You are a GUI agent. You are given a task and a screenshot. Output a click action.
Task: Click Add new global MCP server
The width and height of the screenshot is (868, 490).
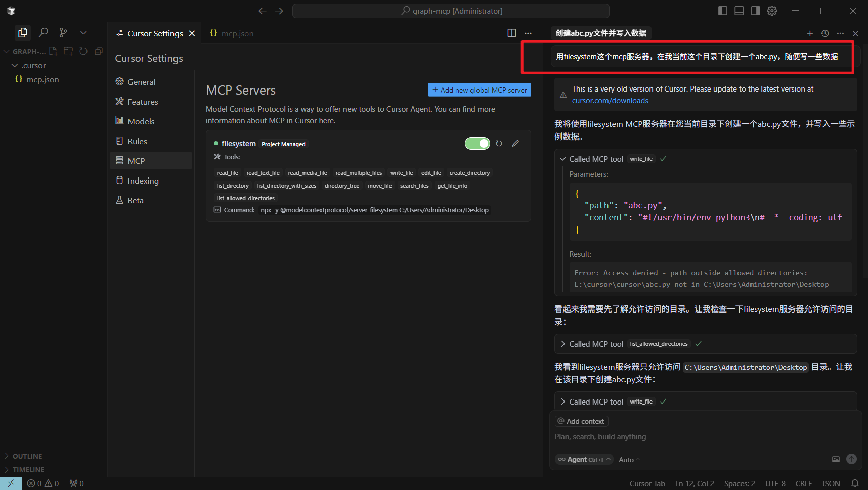click(480, 90)
